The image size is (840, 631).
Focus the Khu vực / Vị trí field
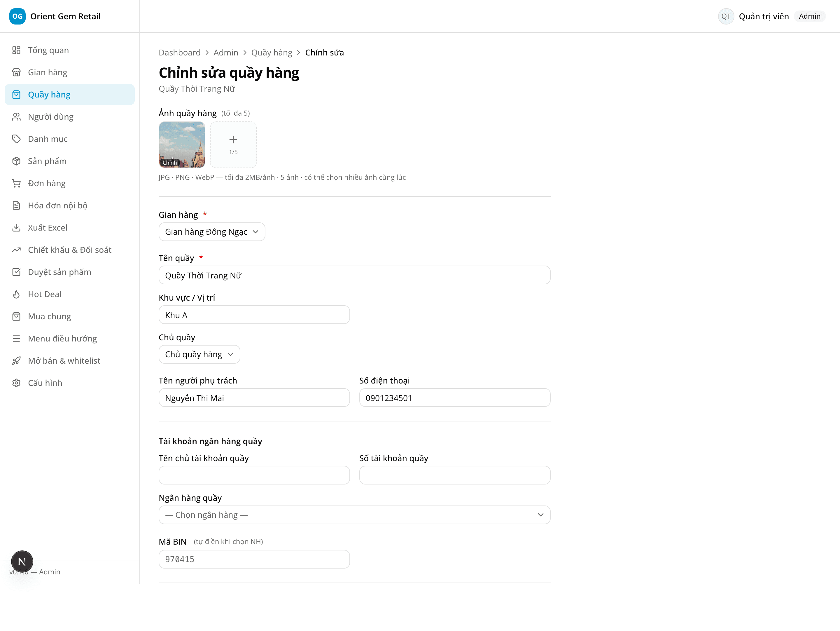pos(254,315)
